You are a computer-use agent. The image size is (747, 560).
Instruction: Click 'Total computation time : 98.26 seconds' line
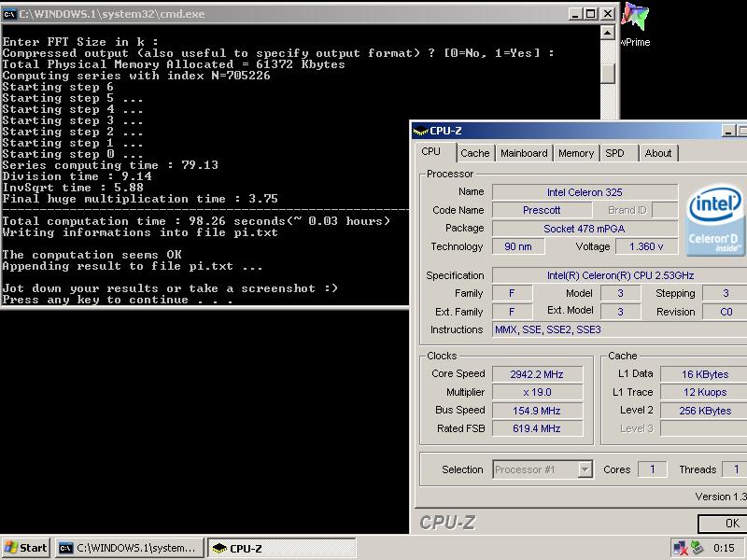(x=196, y=221)
